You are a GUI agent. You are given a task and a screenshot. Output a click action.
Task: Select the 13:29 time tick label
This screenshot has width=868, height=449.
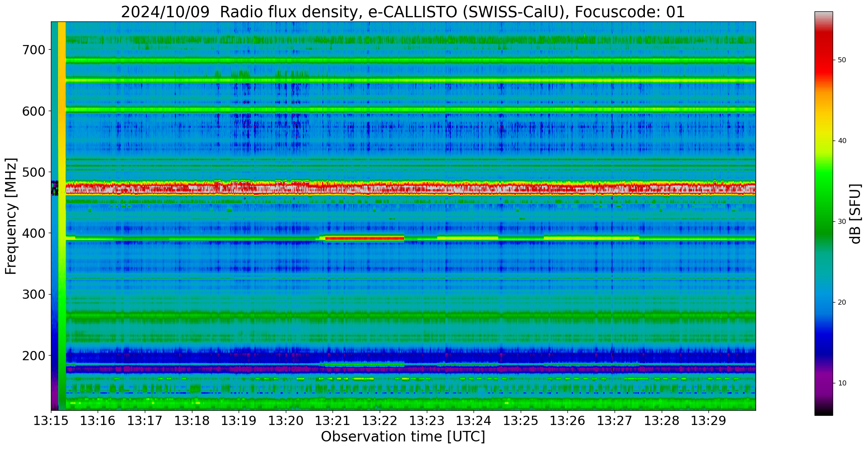(709, 420)
